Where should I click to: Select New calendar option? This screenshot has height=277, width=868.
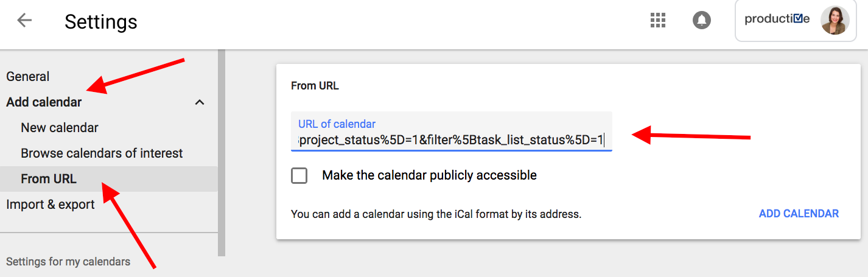pos(60,128)
